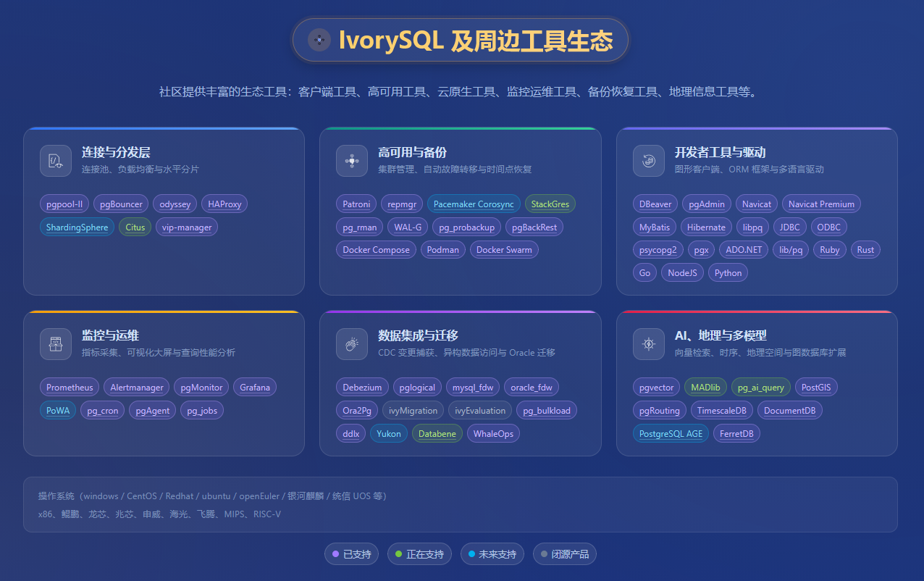The width and height of the screenshot is (924, 581).
Task: Open the JDBC tag
Action: [x=790, y=227]
